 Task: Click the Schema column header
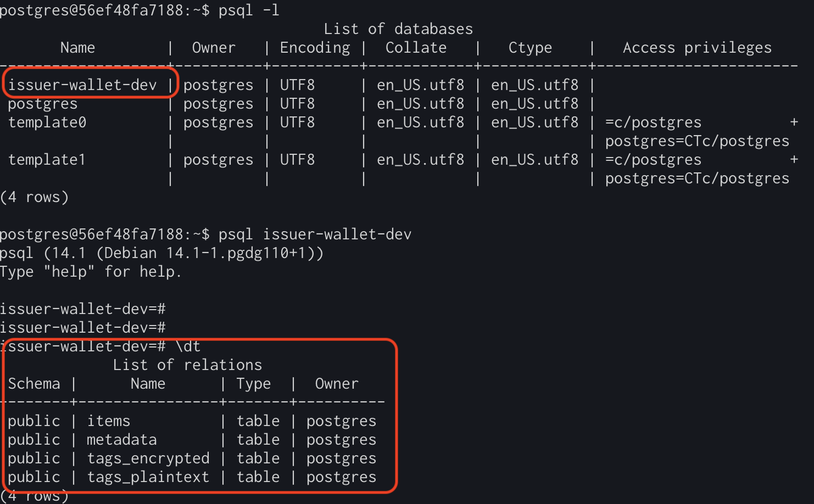(x=34, y=384)
